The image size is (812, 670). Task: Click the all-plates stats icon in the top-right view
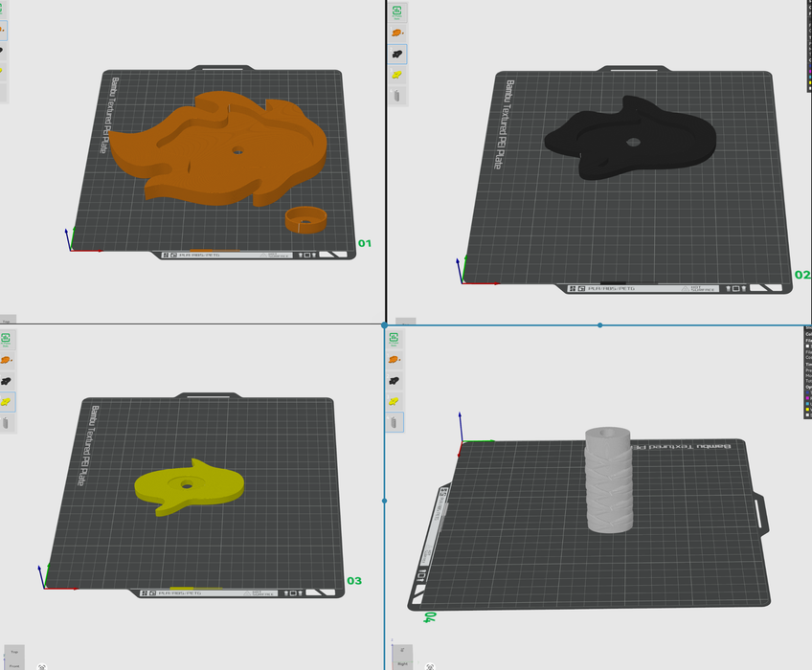tap(396, 11)
